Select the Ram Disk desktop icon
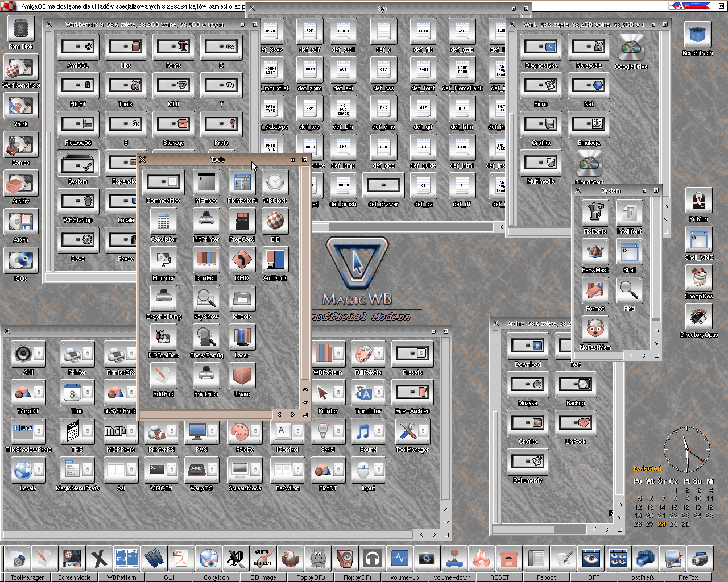The image size is (728, 582). click(x=20, y=28)
